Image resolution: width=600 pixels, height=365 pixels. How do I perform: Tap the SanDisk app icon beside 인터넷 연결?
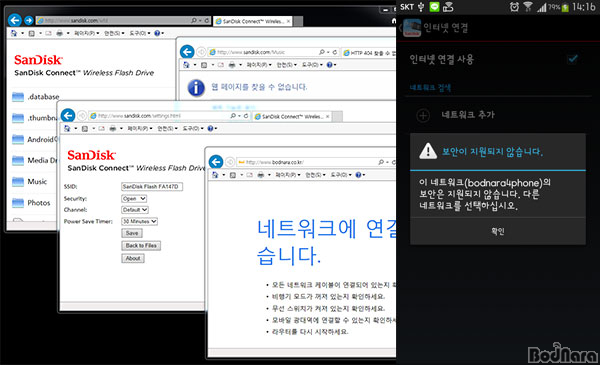pos(412,28)
